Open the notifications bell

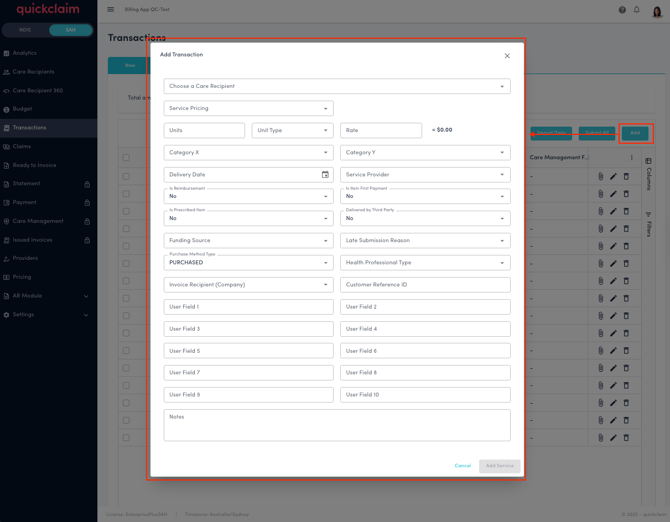[x=637, y=10]
